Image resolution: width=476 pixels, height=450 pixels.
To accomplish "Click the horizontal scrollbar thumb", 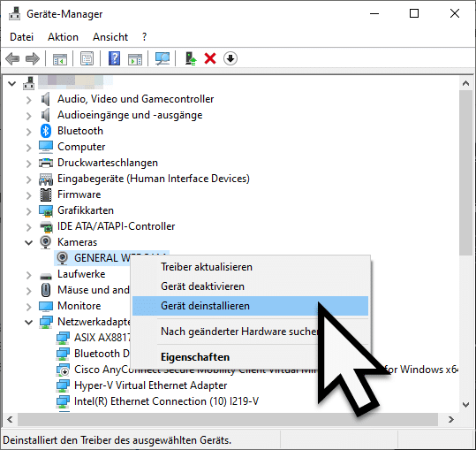I will tap(228, 420).
